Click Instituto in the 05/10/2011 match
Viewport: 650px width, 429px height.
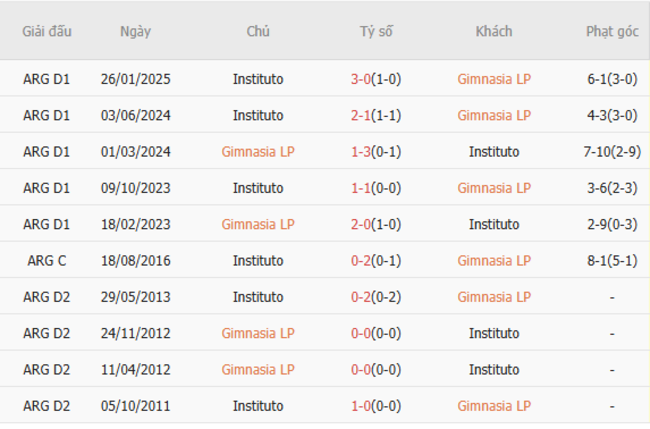click(258, 406)
